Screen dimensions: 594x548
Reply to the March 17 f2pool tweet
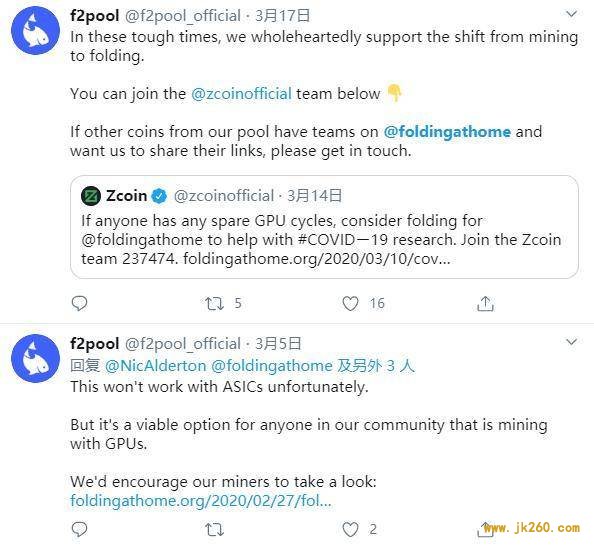point(80,303)
